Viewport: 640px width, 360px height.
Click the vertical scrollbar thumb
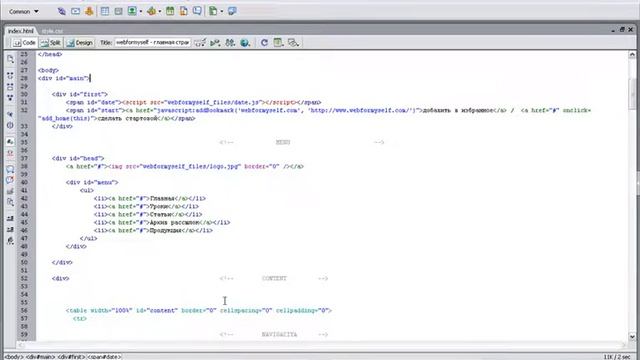(x=632, y=93)
